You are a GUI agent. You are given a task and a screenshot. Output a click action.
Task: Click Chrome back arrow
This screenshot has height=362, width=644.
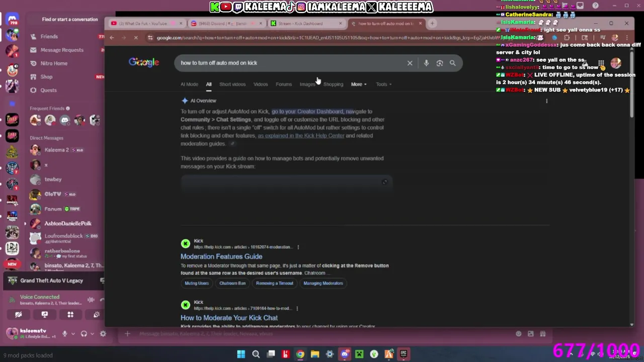112,38
